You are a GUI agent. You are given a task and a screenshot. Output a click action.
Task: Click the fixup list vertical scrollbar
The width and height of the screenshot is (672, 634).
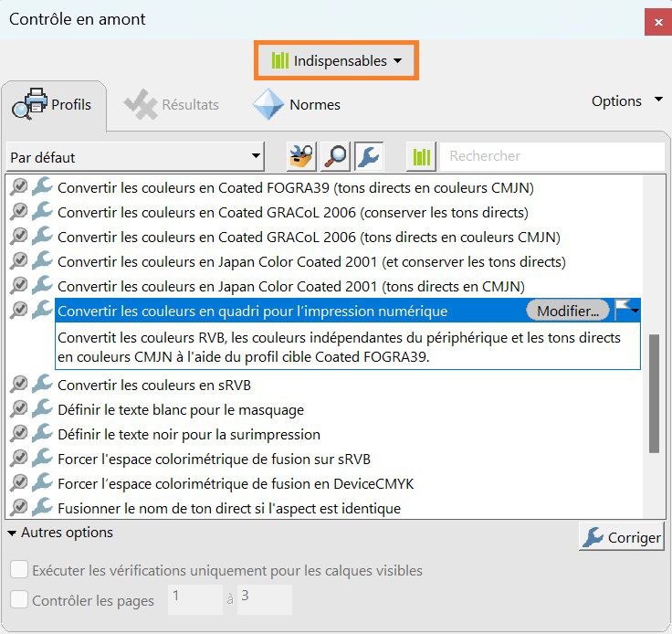click(654, 393)
